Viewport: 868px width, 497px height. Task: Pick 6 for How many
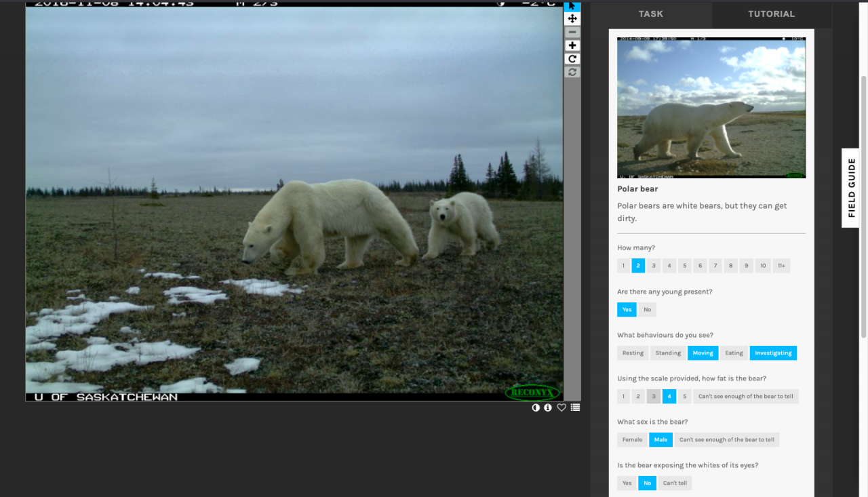tap(700, 266)
